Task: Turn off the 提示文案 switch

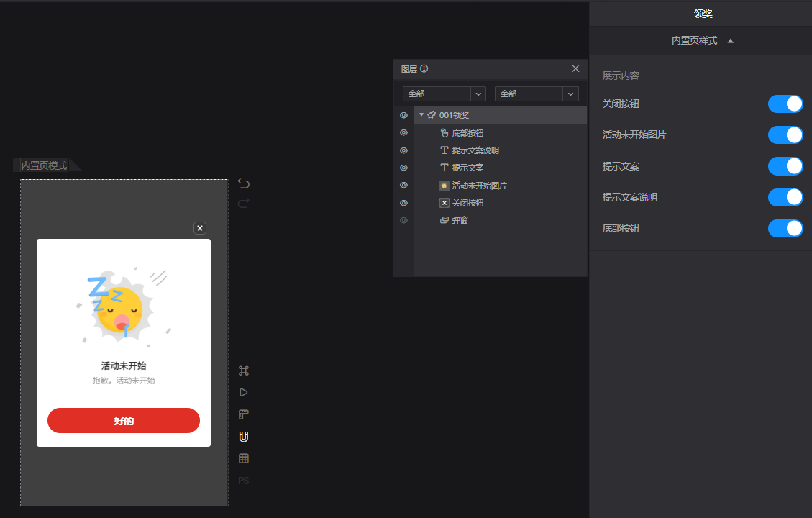Action: [785, 166]
